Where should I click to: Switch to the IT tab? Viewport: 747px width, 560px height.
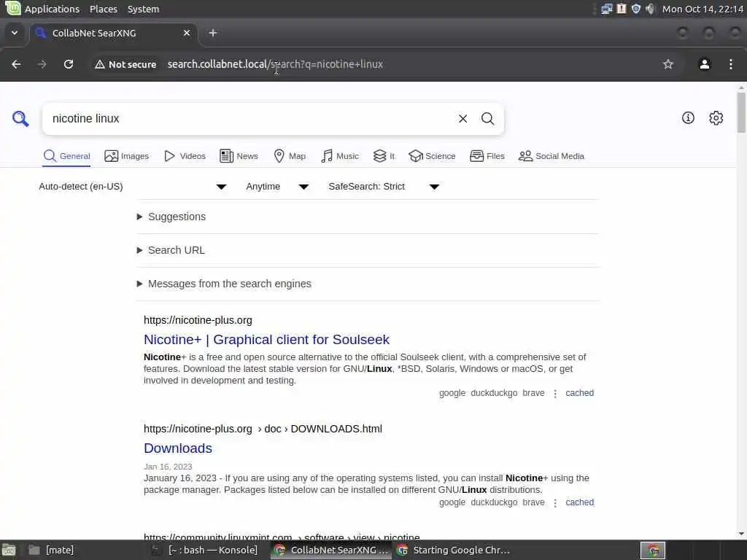tap(384, 156)
